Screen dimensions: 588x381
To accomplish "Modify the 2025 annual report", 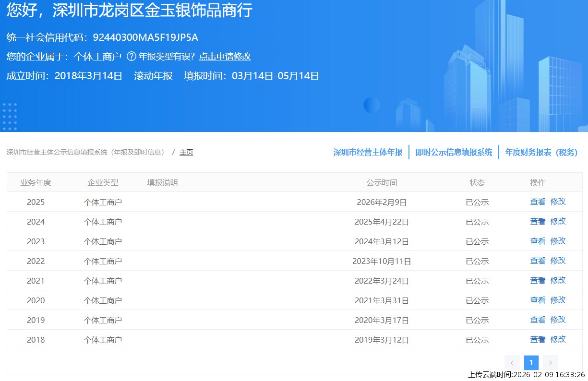I will click(x=558, y=202).
